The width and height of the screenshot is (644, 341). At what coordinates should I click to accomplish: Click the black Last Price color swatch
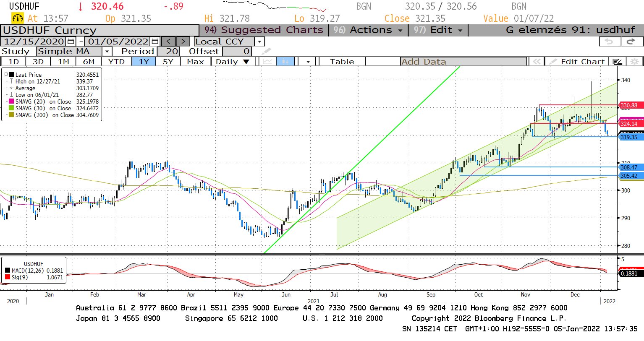point(12,75)
